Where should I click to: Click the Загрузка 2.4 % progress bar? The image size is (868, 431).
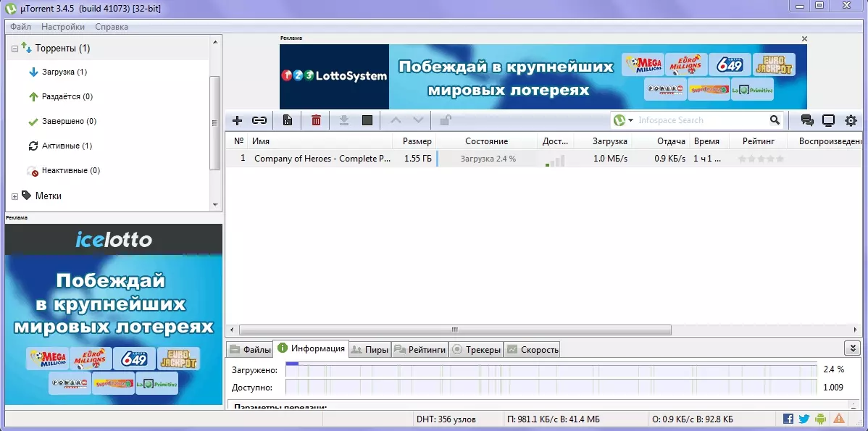point(487,159)
